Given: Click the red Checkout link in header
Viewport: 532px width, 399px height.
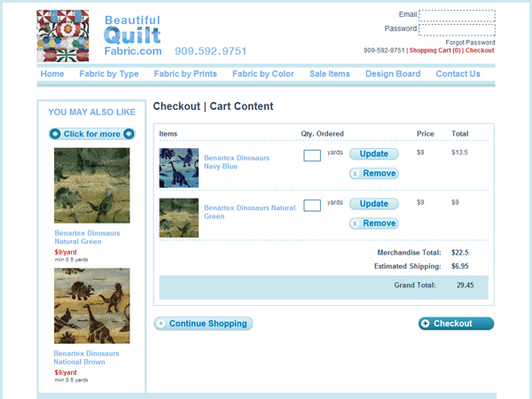Looking at the screenshot, I should point(480,51).
